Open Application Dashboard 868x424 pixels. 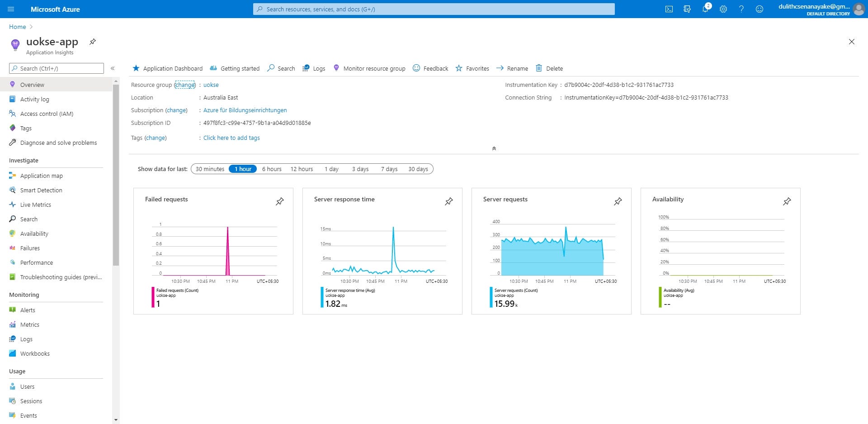coord(167,68)
